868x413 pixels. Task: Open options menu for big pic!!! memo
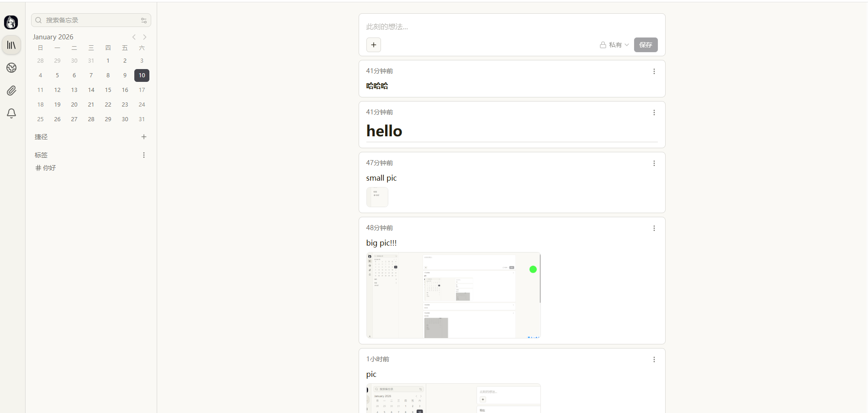[654, 228]
